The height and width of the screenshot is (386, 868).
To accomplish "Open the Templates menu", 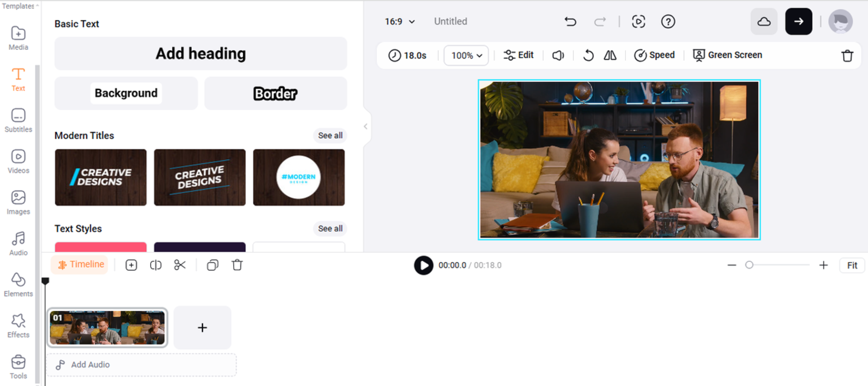I will 18,6.
